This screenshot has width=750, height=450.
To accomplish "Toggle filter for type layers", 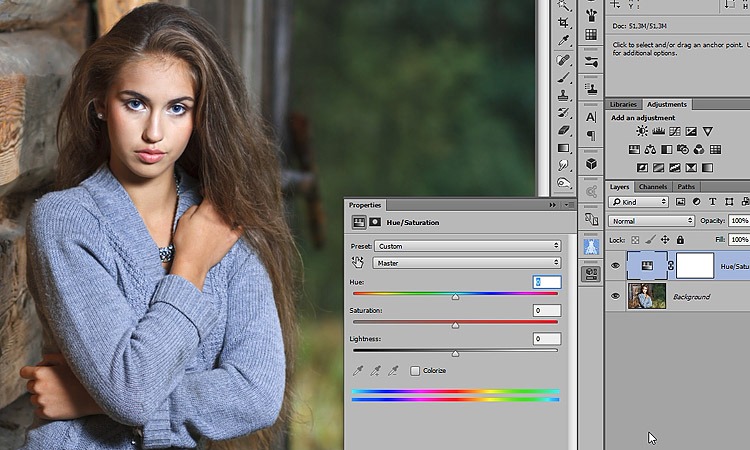I will point(713,202).
